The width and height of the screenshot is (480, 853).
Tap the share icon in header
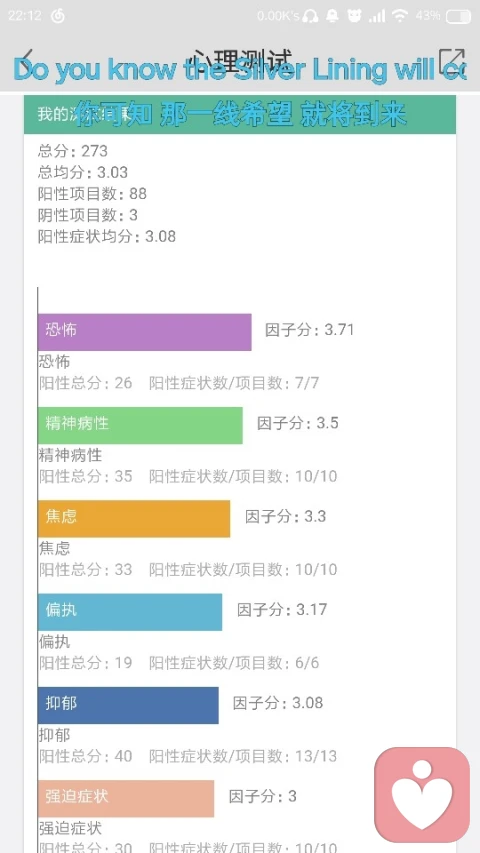coord(452,61)
